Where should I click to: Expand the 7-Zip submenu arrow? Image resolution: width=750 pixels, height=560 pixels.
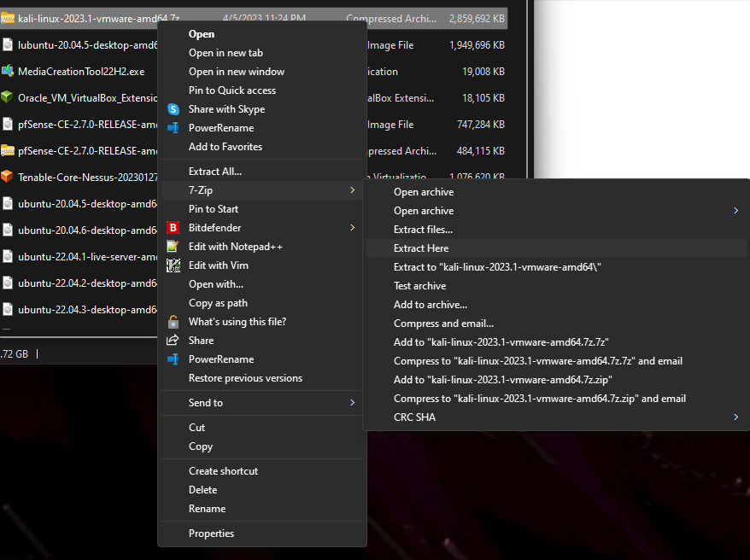point(353,190)
